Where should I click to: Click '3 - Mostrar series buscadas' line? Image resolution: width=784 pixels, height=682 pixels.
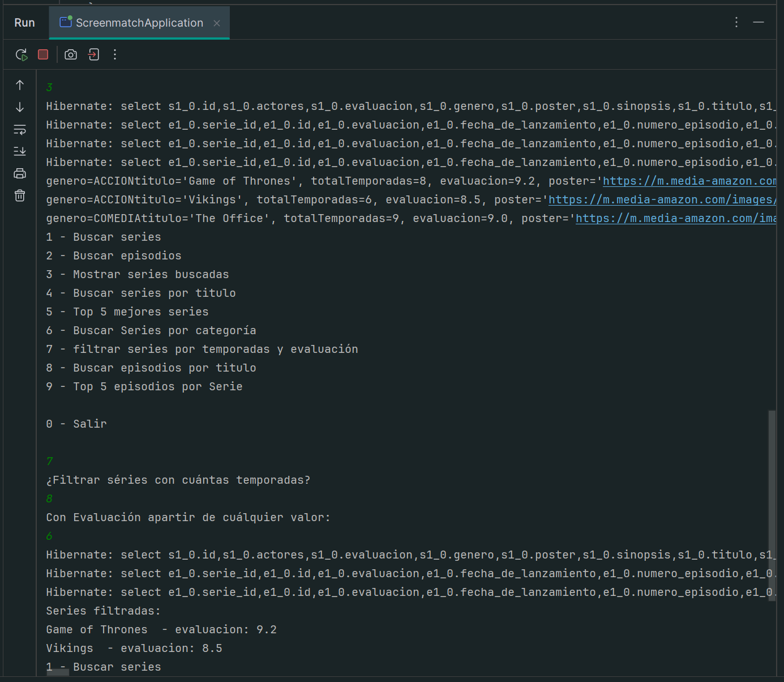[138, 275]
